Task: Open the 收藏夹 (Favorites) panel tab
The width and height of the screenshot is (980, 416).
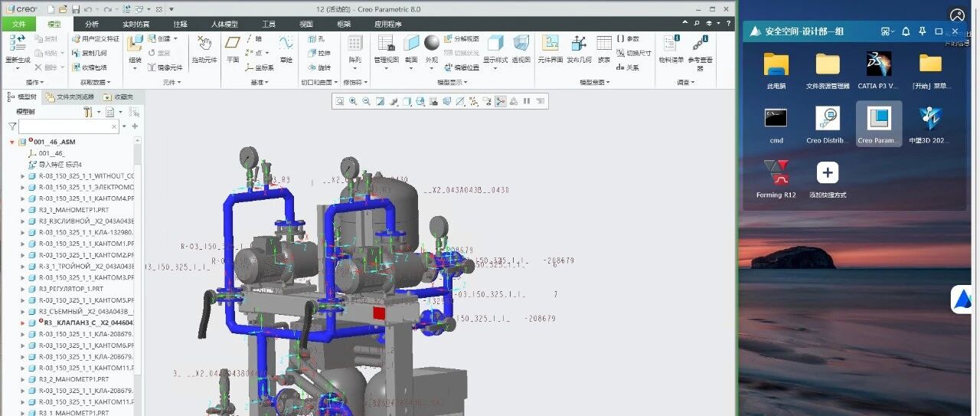Action: 117,97
